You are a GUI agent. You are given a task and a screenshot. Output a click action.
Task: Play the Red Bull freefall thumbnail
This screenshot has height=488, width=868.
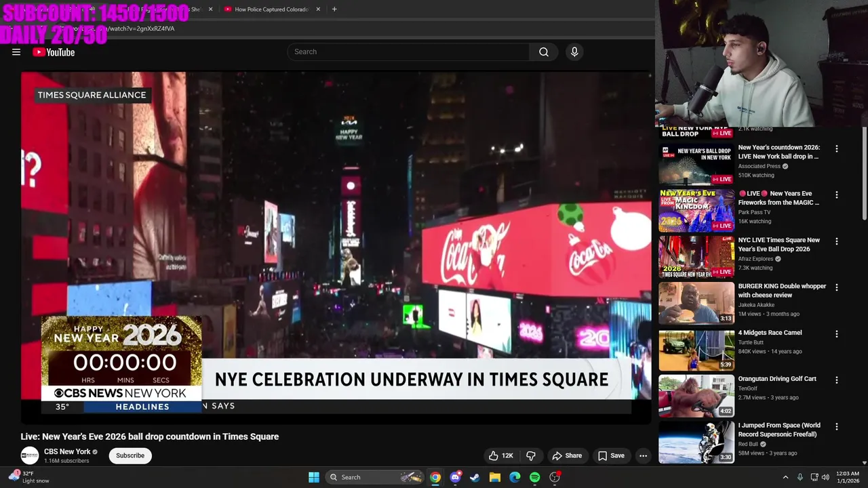click(696, 442)
